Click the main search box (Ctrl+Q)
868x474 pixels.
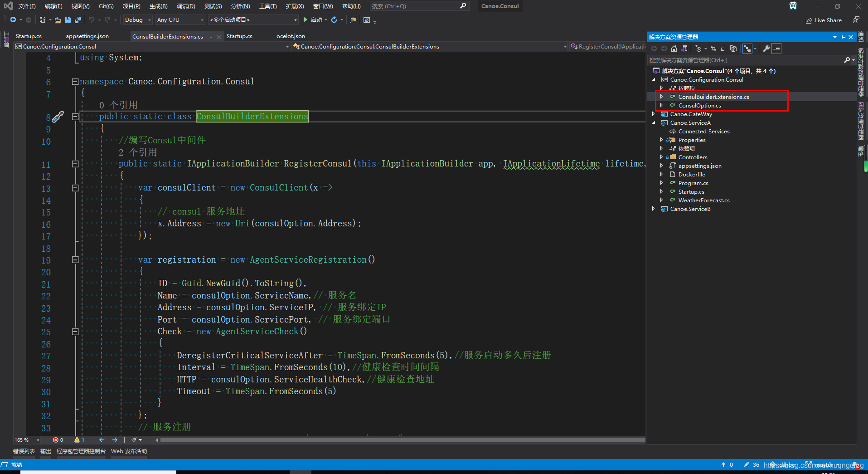pos(419,6)
